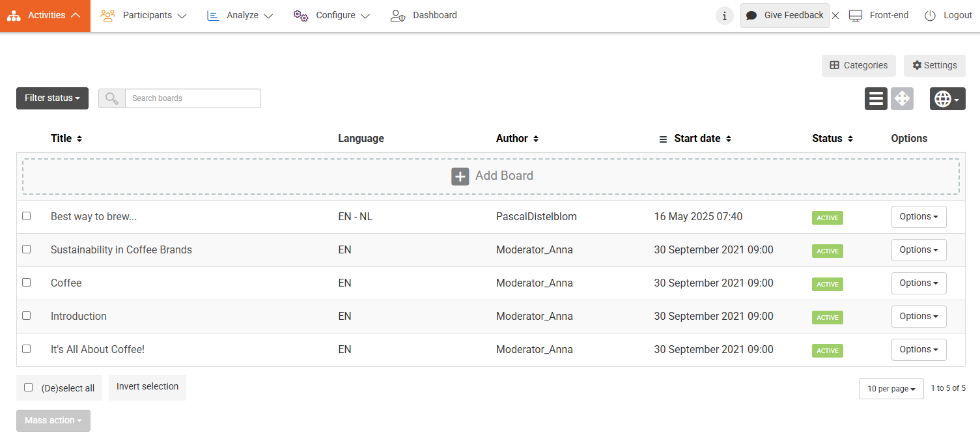Screen dimensions: 980x439
Task: Switch to drag-and-drop reorder view icon
Action: 902,98
